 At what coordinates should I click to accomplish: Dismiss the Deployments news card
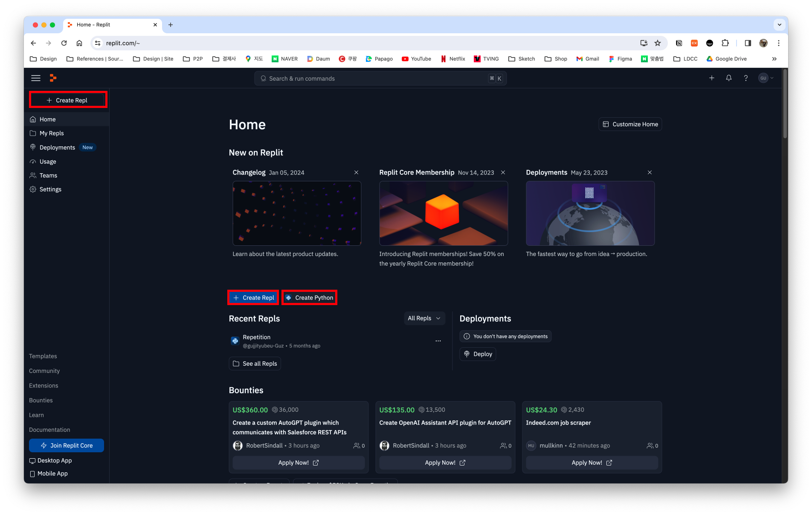(650, 172)
